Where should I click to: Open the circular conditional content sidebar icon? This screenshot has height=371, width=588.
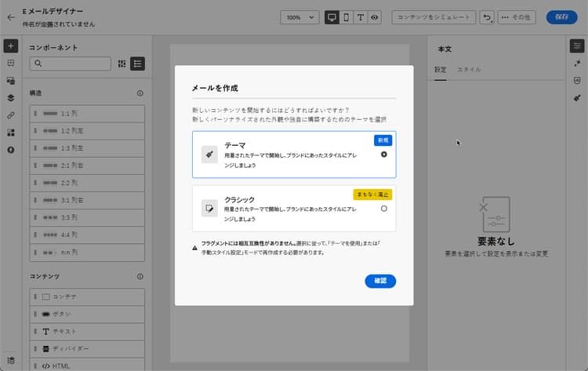(x=11, y=150)
